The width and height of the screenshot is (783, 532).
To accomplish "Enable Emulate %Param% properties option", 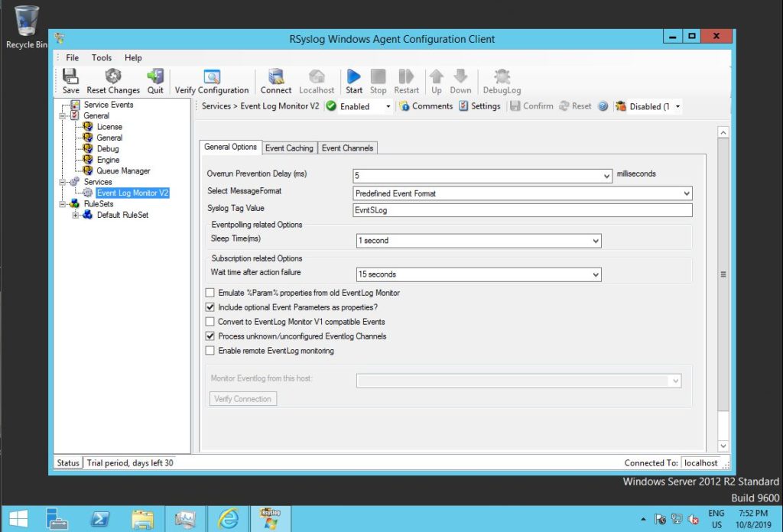I will coord(209,292).
